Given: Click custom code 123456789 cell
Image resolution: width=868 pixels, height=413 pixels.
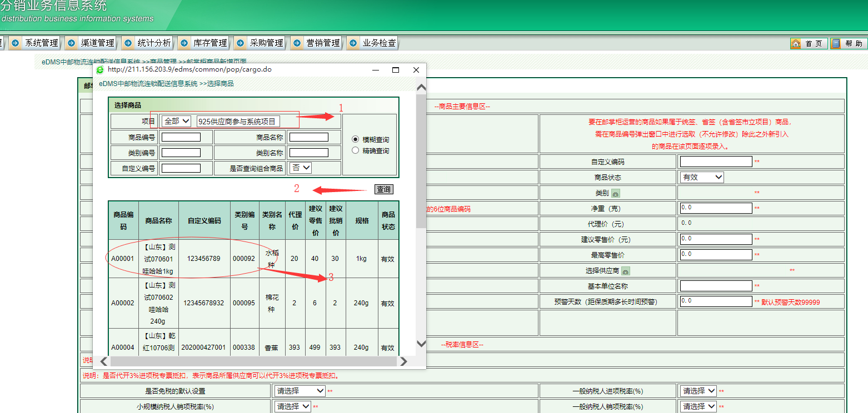Looking at the screenshot, I should pos(204,259).
